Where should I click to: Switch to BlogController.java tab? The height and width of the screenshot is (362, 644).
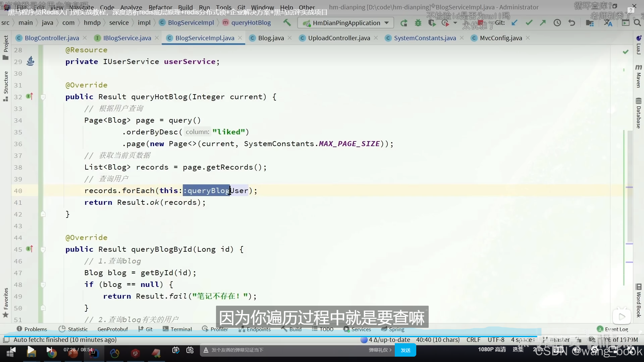coord(52,38)
